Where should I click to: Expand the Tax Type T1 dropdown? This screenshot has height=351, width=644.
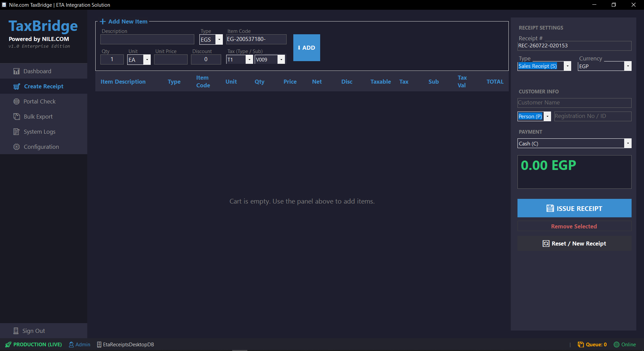249,60
